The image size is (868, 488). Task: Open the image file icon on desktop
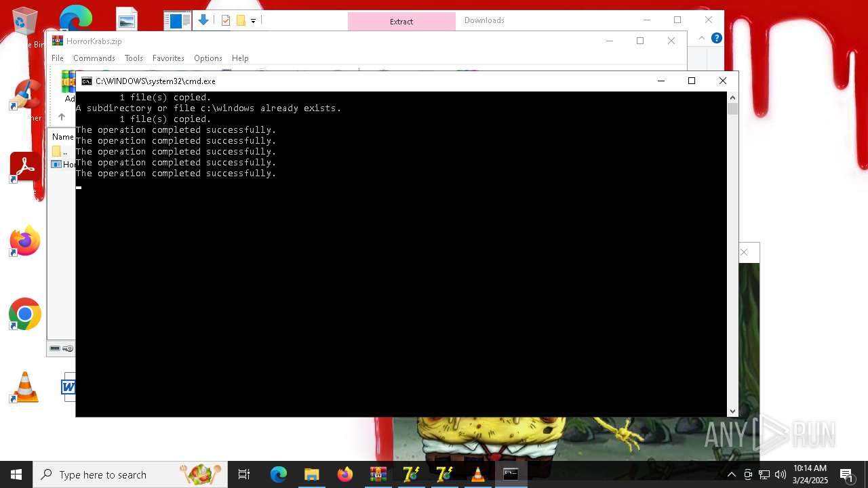tap(127, 19)
